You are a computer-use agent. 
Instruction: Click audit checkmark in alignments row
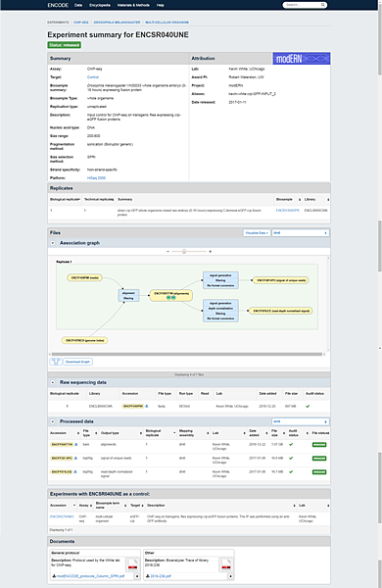291,444
